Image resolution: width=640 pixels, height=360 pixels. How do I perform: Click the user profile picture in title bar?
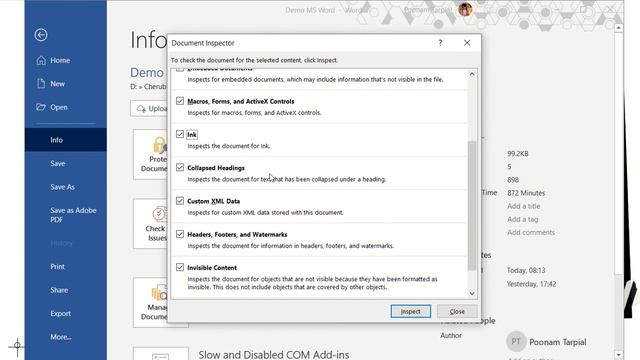(x=465, y=9)
